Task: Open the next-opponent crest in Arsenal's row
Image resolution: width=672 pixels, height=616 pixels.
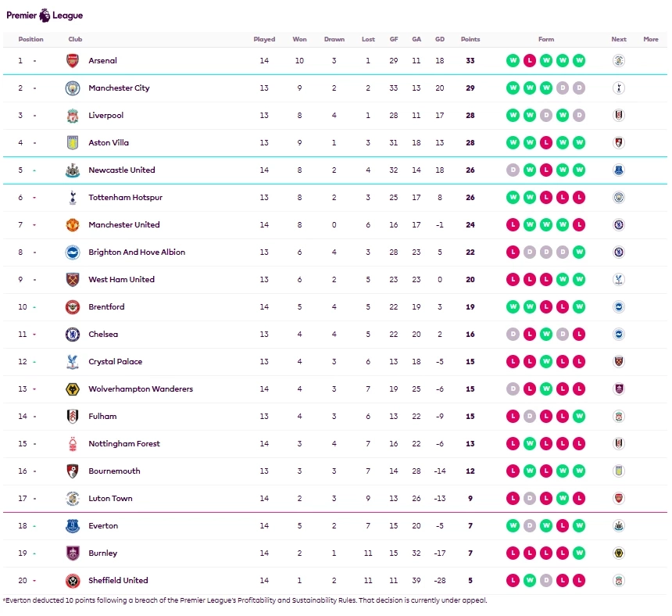Action: pyautogui.click(x=619, y=61)
